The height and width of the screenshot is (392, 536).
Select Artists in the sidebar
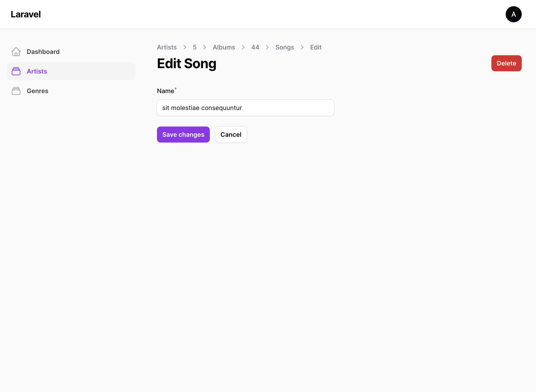click(37, 71)
